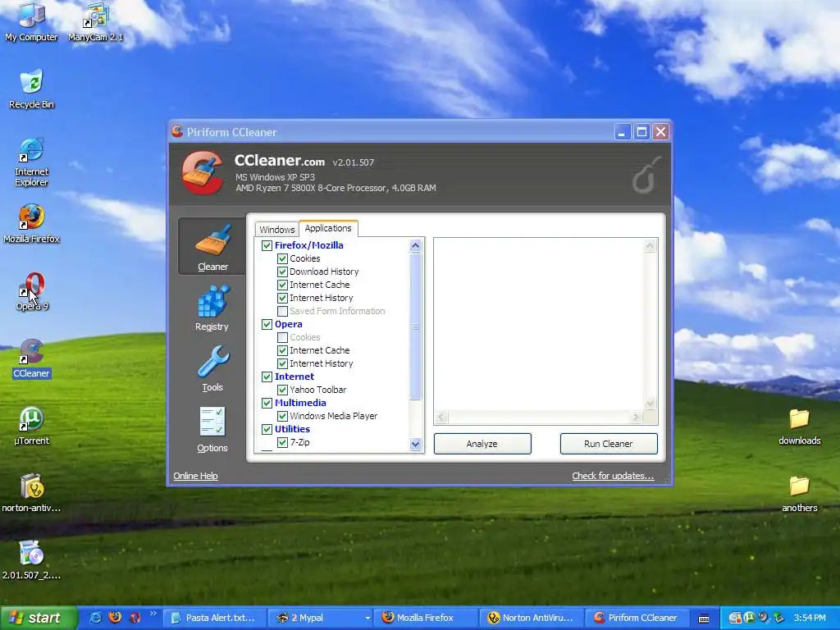Select the 2.01.507_2... installer icon on desktop
This screenshot has height=630, width=840.
31,560
